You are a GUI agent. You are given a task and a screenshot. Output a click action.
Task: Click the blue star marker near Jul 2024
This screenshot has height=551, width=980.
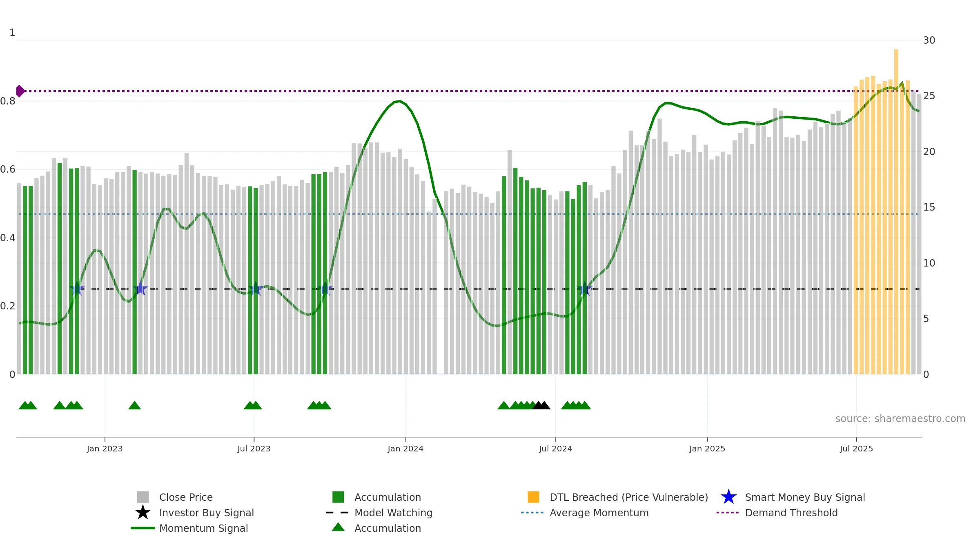584,289
